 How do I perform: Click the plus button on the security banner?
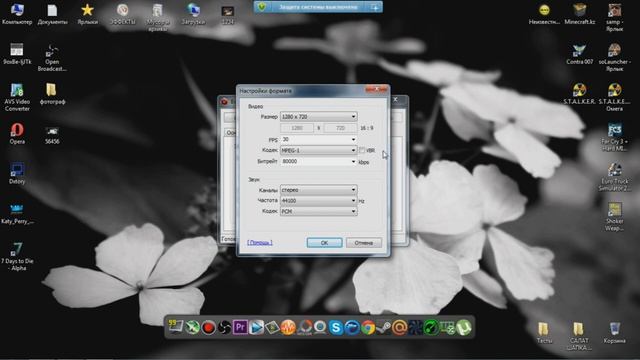point(374,7)
